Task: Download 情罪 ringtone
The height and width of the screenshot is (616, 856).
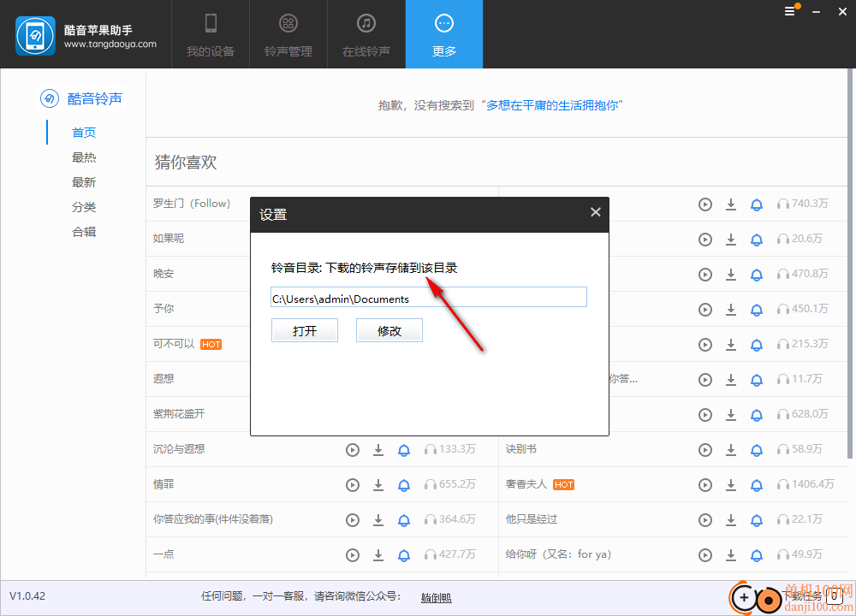Action: 378,484
